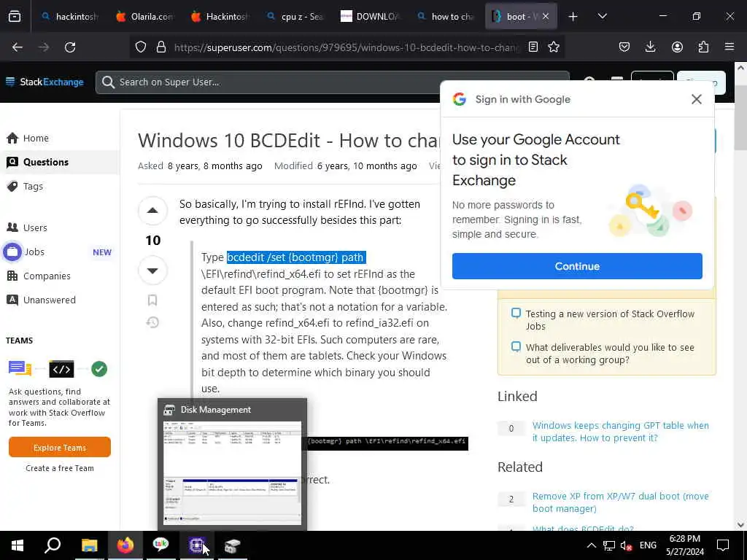The image size is (747, 560).
Task: Click the address bar URL
Action: coord(347,47)
